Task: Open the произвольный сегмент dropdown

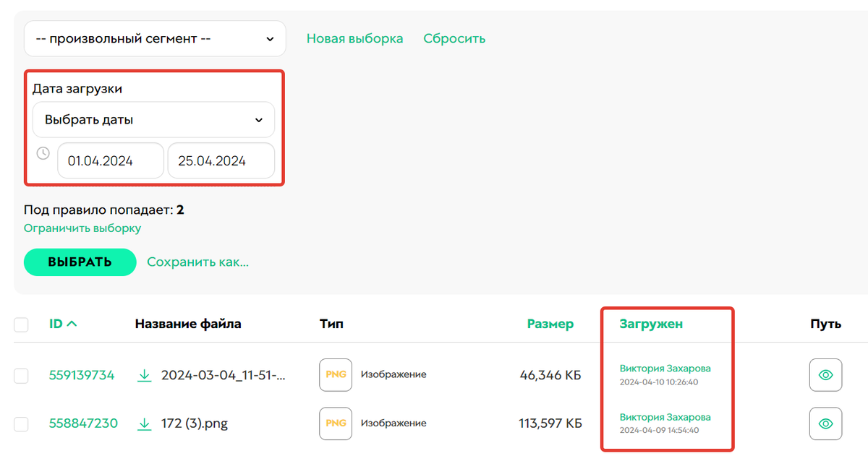Action: pos(155,39)
